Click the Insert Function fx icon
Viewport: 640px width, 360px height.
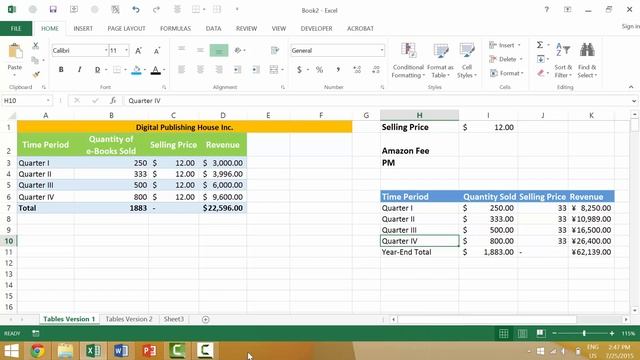(113, 100)
